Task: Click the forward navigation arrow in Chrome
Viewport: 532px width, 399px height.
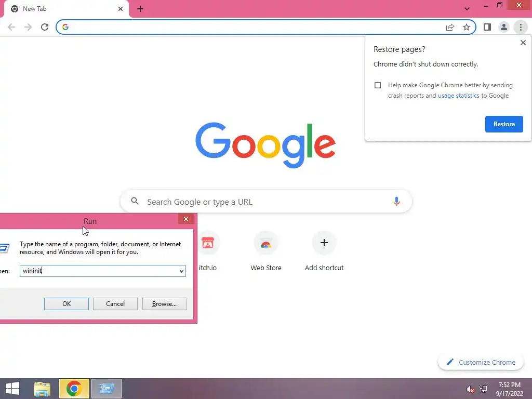Action: (x=28, y=27)
